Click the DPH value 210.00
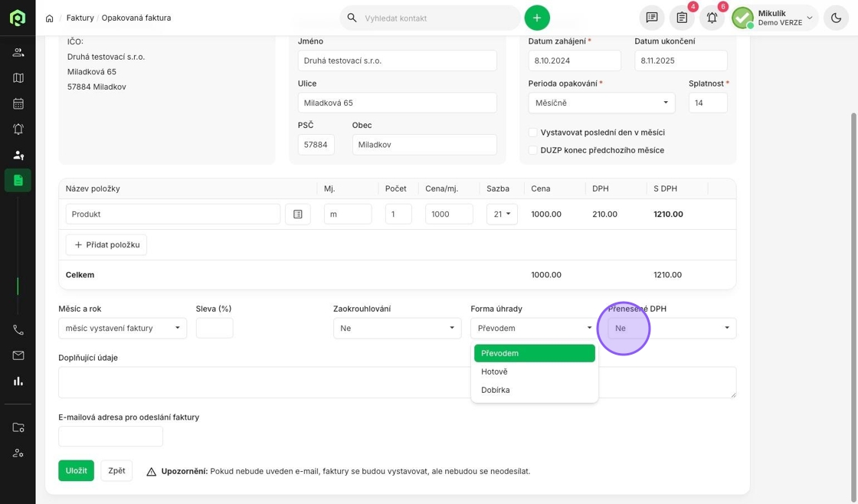Image resolution: width=858 pixels, height=504 pixels. (604, 214)
